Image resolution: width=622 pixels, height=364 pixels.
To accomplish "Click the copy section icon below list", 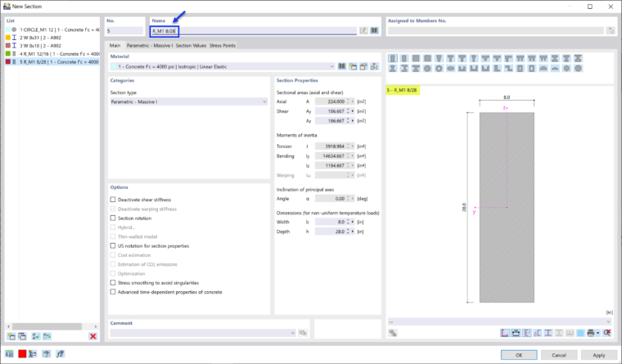I will click(x=22, y=336).
